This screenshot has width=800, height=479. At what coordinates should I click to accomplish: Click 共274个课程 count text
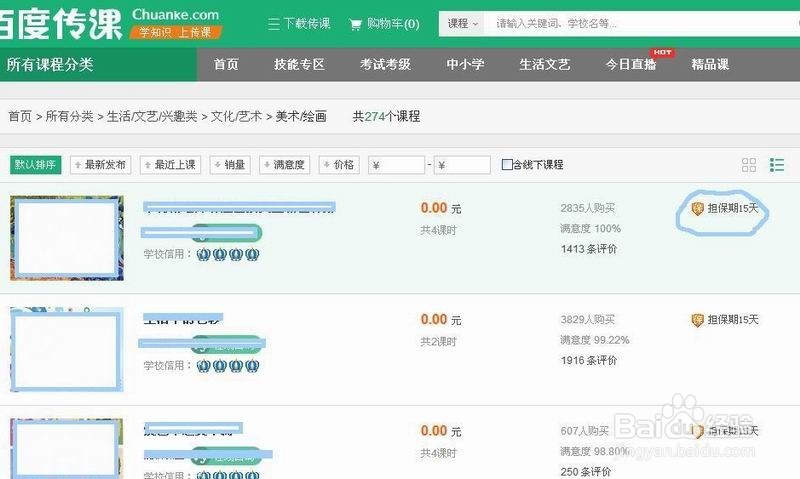point(386,116)
